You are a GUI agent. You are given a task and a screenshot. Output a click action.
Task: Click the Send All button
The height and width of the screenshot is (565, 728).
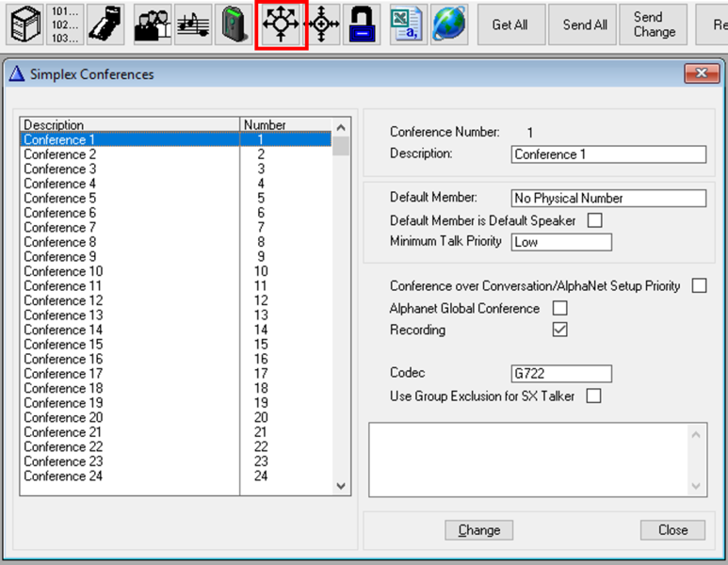pos(582,24)
